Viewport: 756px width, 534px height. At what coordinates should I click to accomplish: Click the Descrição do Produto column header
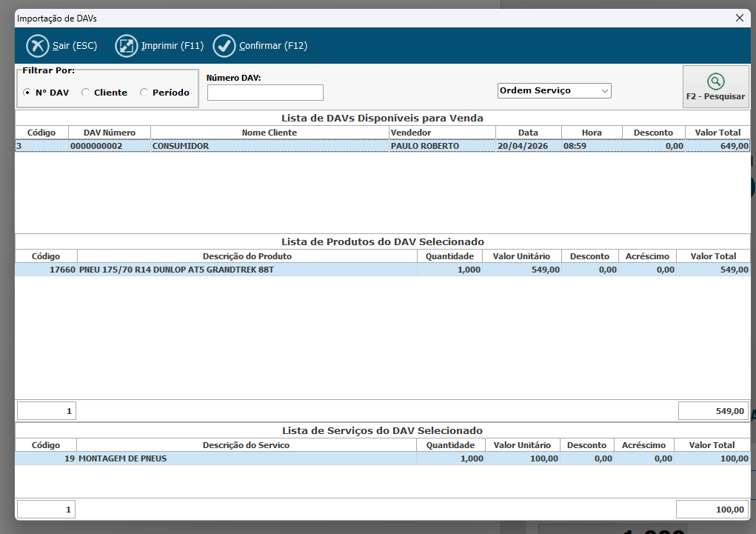247,256
